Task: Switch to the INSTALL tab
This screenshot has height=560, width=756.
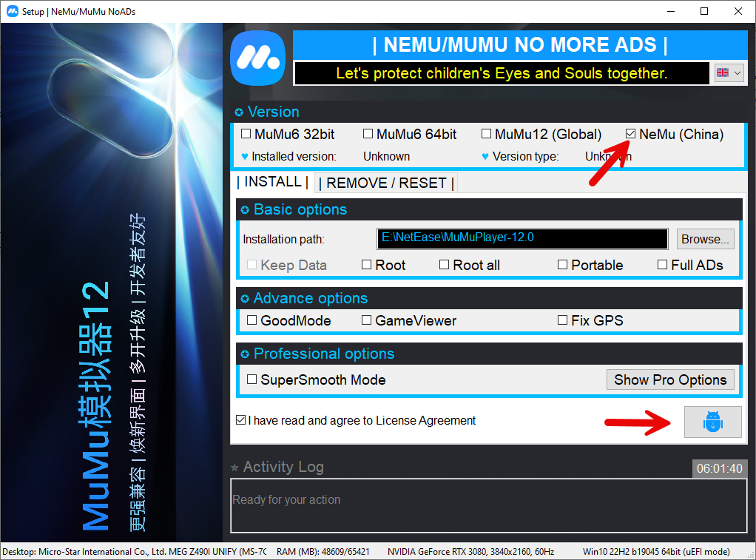Action: pyautogui.click(x=273, y=182)
